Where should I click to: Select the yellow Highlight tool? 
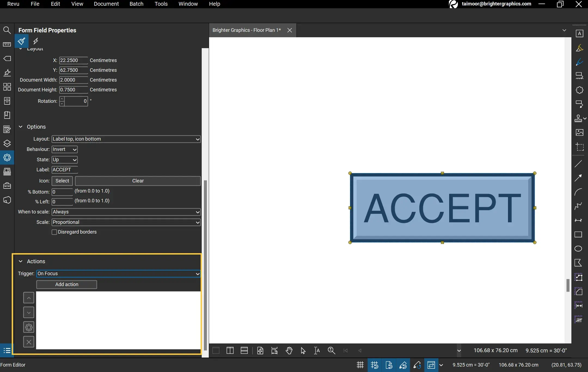(x=579, y=48)
